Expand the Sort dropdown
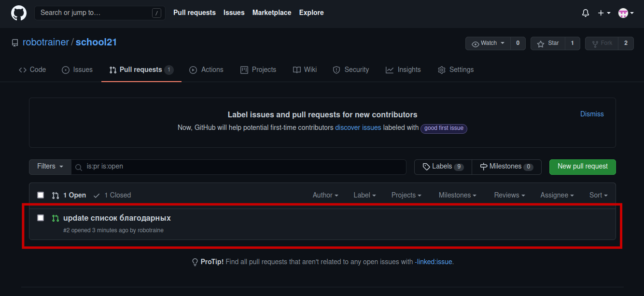Viewport: 644px width, 296px height. pyautogui.click(x=599, y=195)
